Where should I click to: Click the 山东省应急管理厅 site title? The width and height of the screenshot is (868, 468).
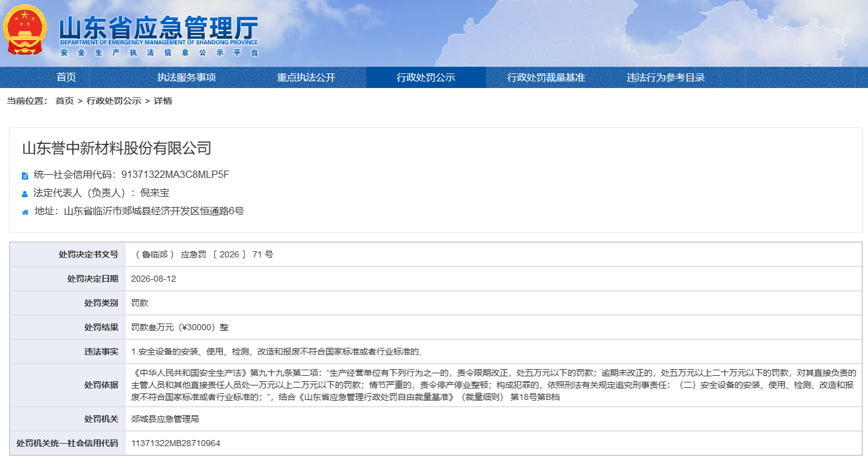(159, 27)
